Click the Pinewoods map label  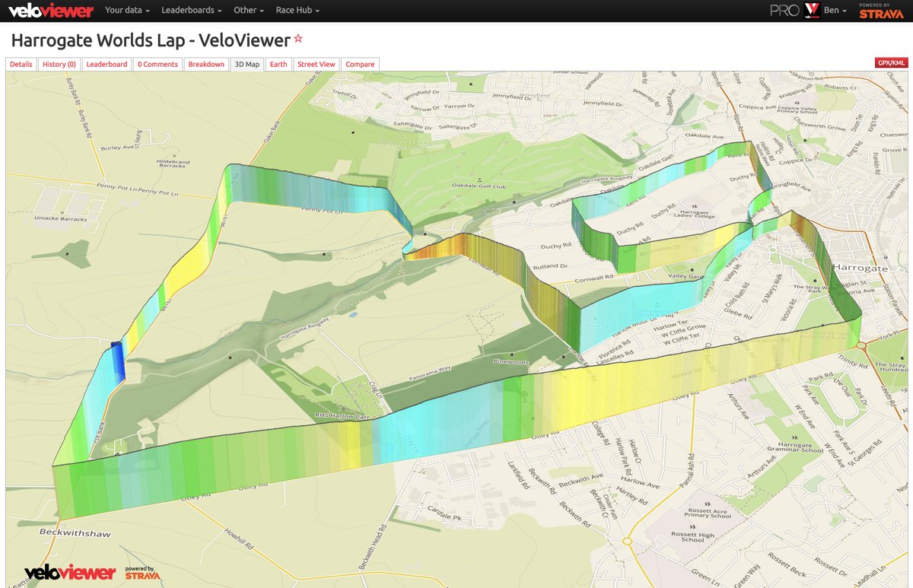511,362
